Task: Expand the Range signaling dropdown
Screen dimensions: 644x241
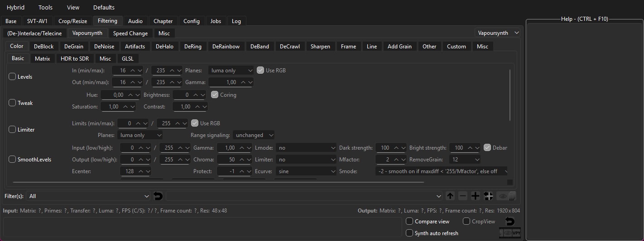Action: 254,135
